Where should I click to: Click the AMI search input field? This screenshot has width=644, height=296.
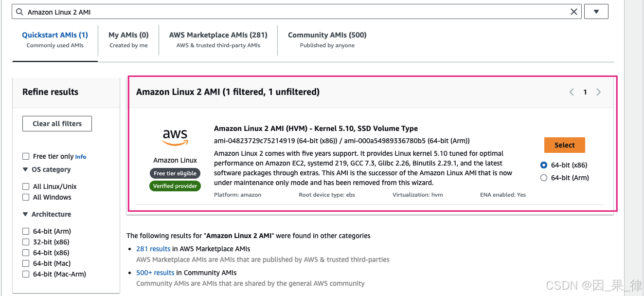coord(297,12)
